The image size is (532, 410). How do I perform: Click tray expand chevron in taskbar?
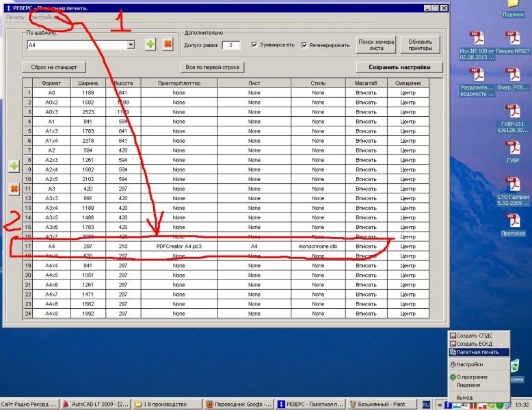[439, 405]
